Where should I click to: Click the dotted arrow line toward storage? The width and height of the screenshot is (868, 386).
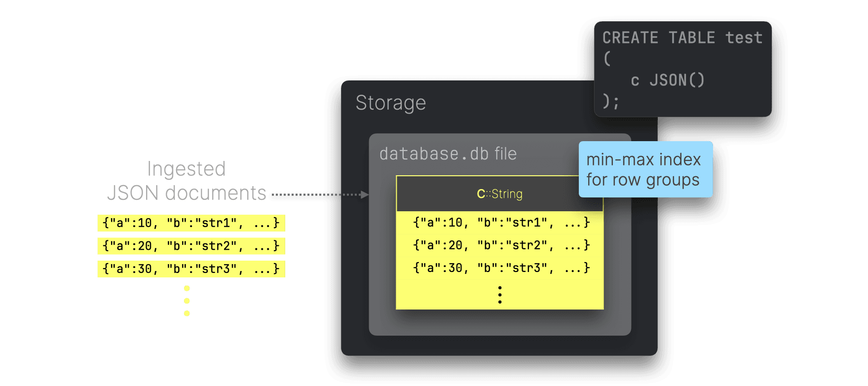tap(316, 195)
